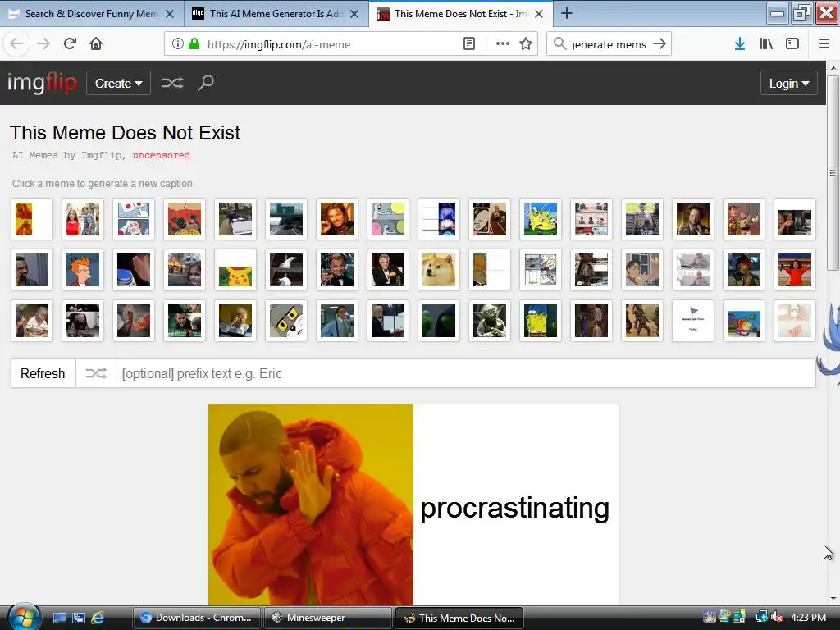Screen dimensions: 840x630
Task: Switch to Downloads - Chrome taskbar button
Action: click(x=196, y=618)
